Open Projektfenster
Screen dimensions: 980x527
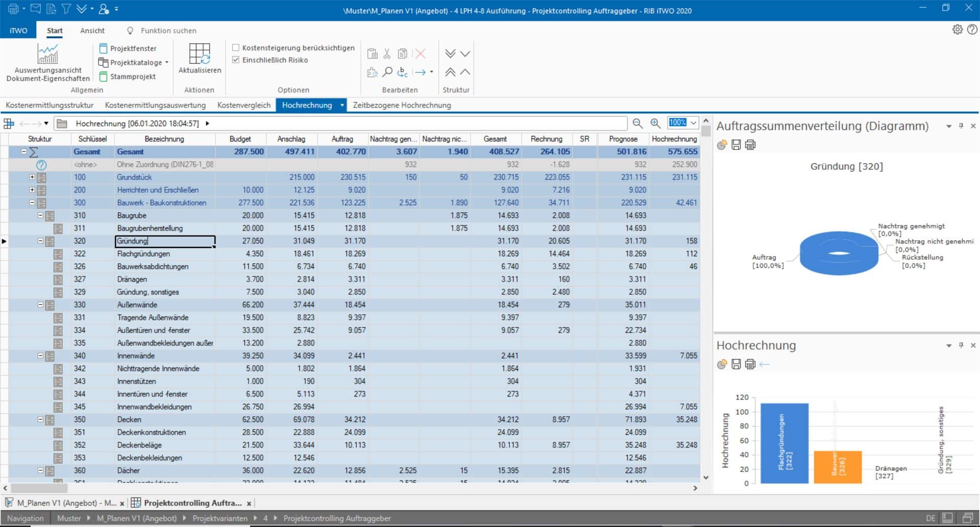(x=128, y=48)
